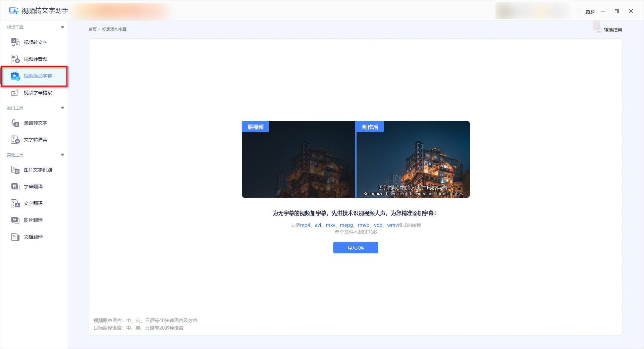Open 视频转文字 tool
644x349 pixels.
point(34,42)
